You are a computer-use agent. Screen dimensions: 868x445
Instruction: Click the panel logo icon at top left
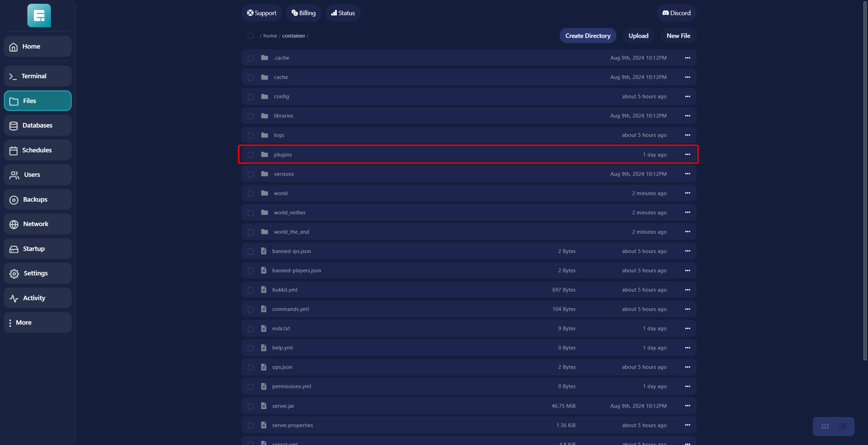39,16
